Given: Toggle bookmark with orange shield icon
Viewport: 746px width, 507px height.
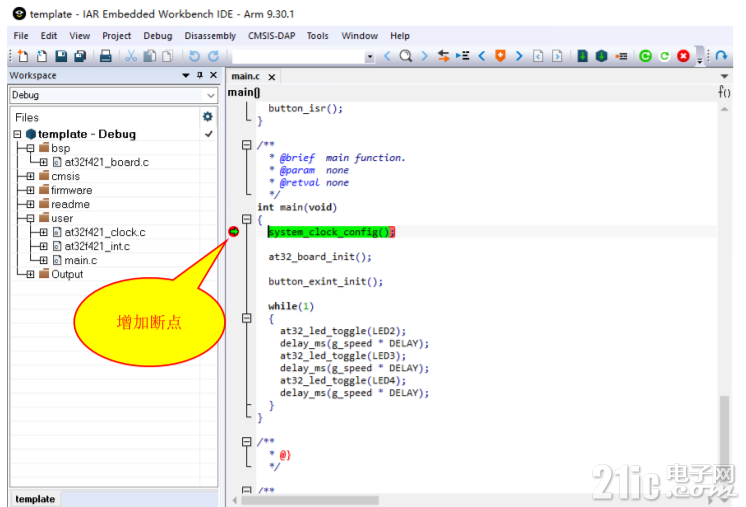Looking at the screenshot, I should [500, 56].
